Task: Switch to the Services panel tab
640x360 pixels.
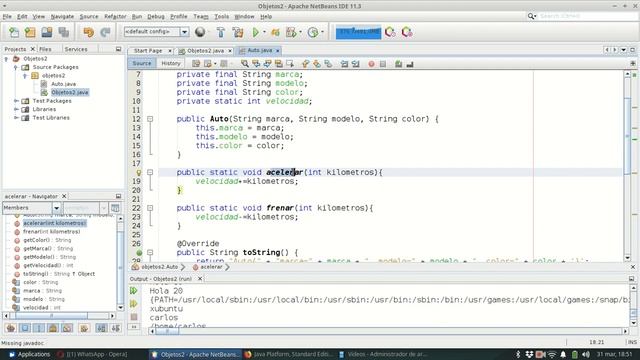Action: (x=76, y=49)
